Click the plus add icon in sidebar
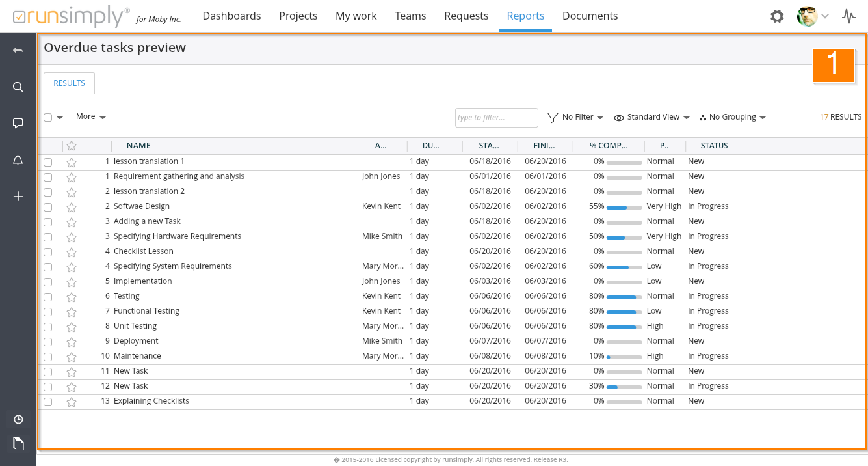 [x=18, y=197]
